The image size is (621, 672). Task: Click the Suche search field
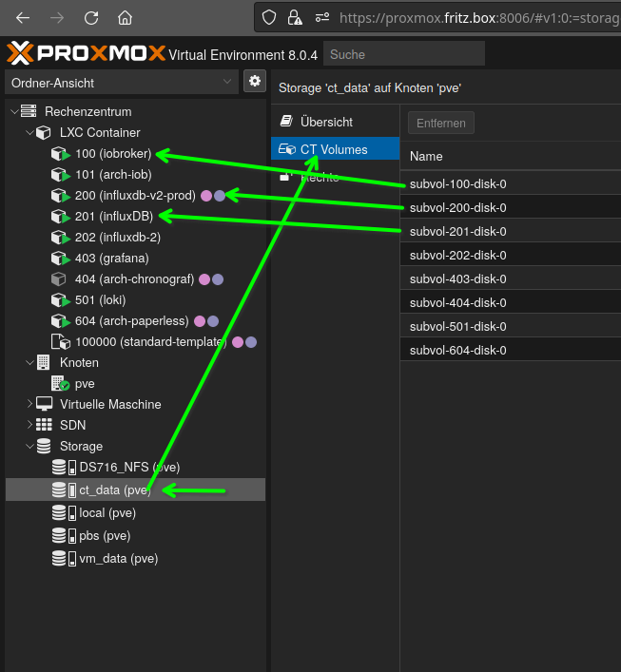pos(404,54)
